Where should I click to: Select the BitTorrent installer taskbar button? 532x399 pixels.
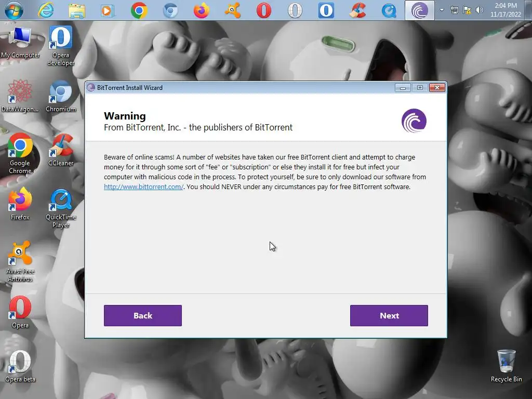point(420,10)
